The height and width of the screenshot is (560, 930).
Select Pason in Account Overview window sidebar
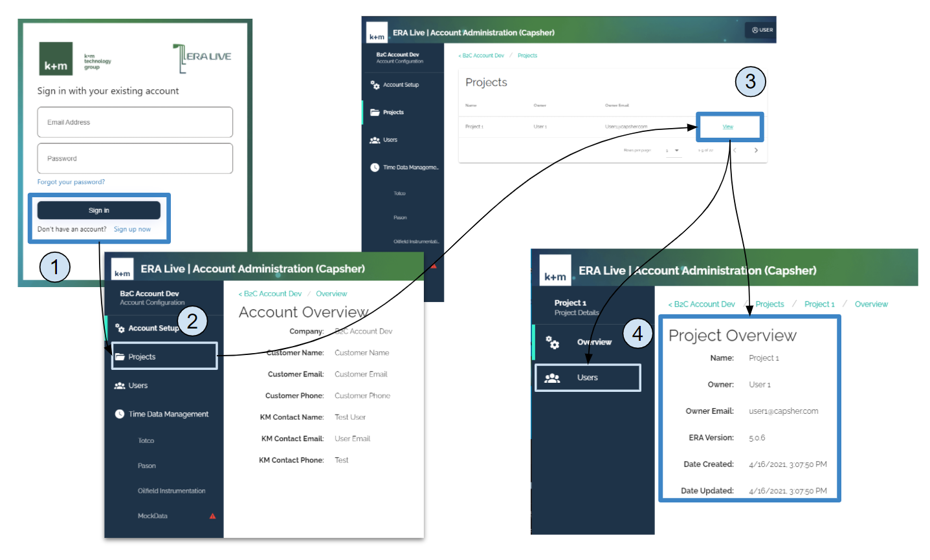tap(147, 466)
